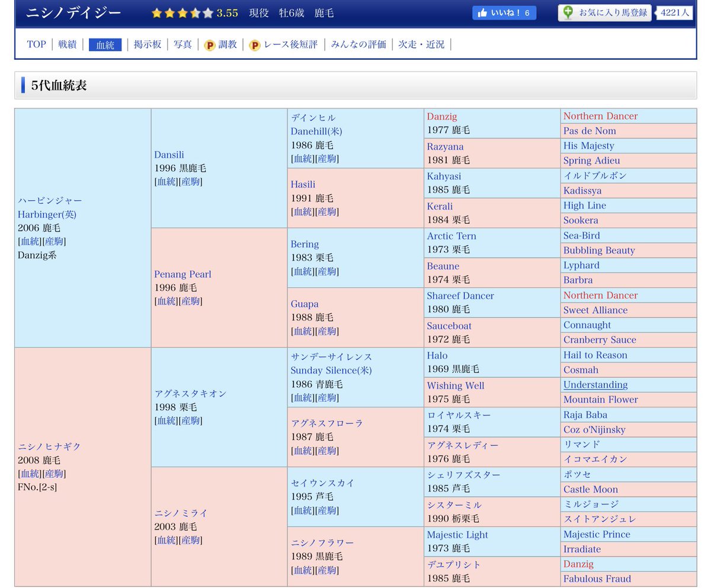Open the レース後短評 tab
711x588 pixels.
290,44
